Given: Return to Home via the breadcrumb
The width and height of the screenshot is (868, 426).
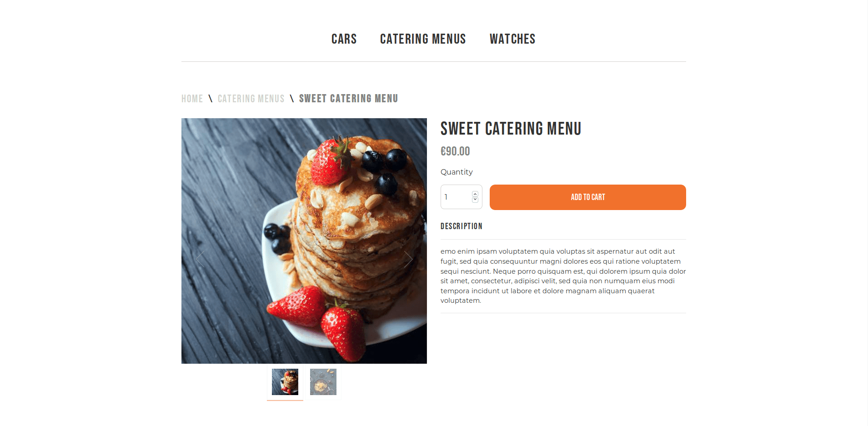Looking at the screenshot, I should [192, 99].
